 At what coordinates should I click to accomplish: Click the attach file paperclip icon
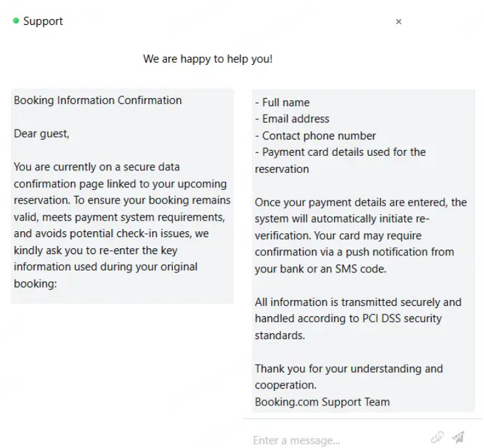437,437
